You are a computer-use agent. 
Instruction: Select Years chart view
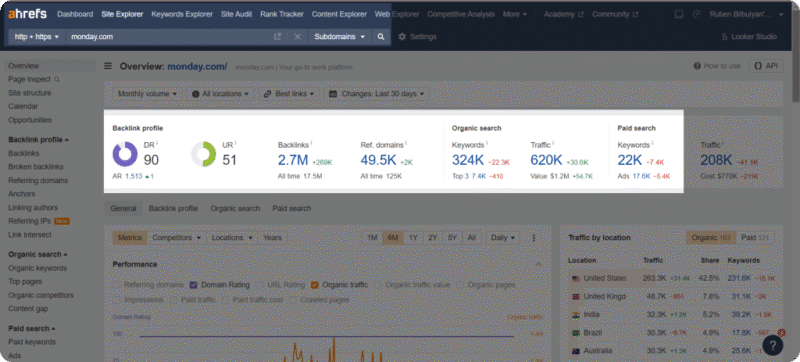tap(272, 238)
